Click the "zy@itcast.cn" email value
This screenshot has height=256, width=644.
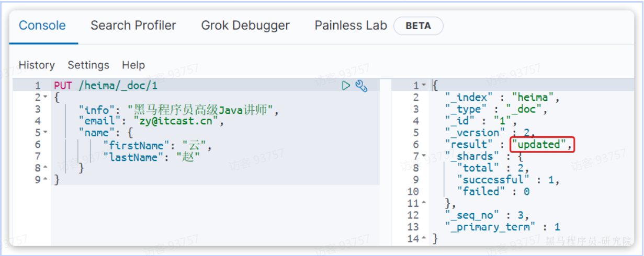pos(179,121)
